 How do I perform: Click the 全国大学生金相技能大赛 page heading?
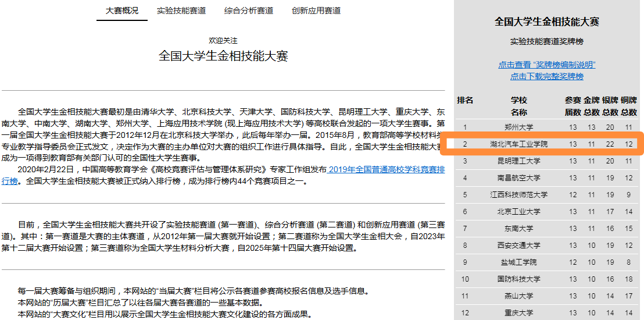click(223, 56)
